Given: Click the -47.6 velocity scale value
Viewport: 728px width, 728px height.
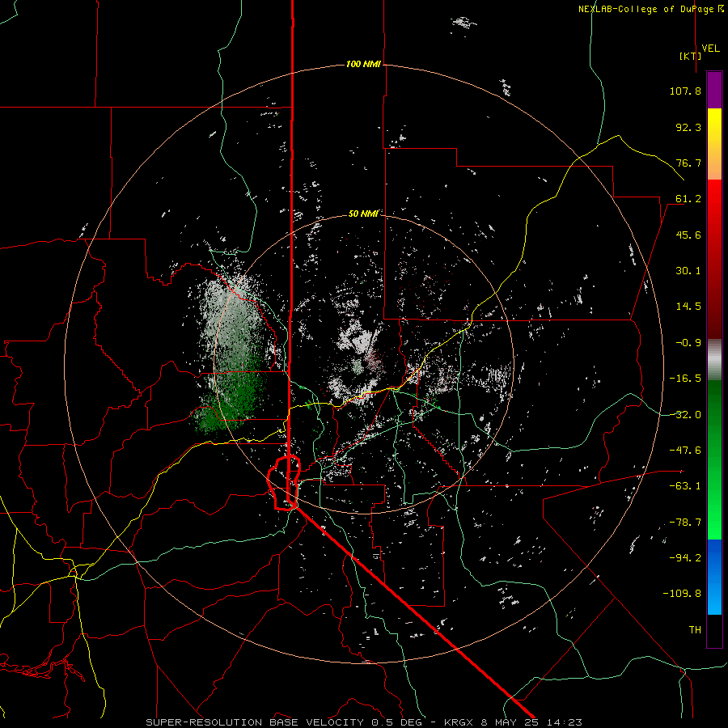Looking at the screenshot, I should pyautogui.click(x=685, y=451).
